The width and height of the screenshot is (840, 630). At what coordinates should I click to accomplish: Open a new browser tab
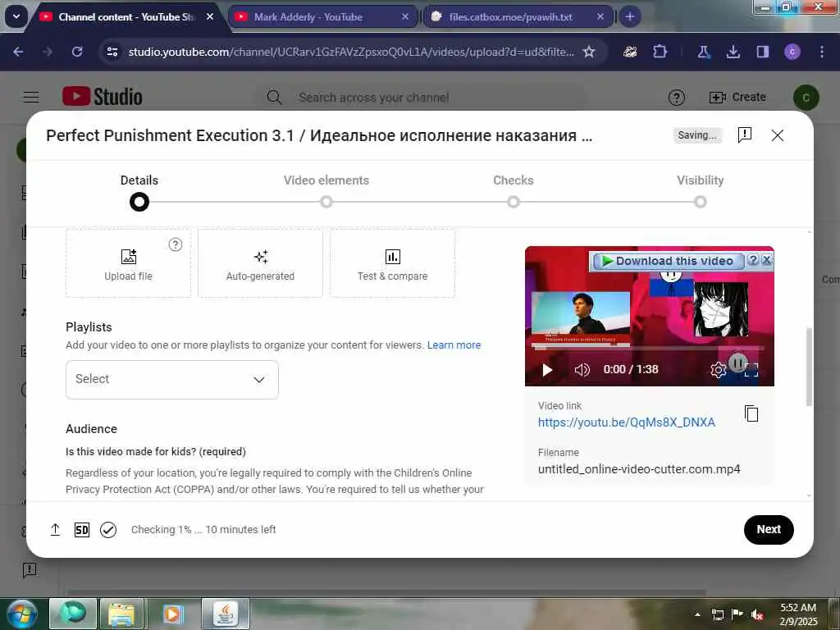[629, 16]
